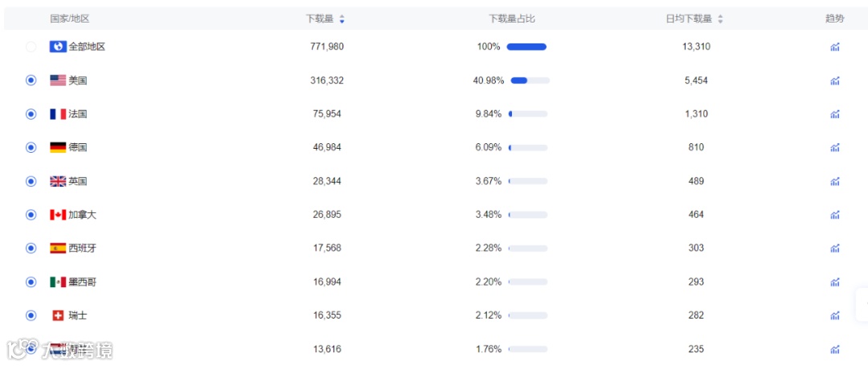This screenshot has height=366, width=868.
Task: Click the 美国 40.98% progress bar
Action: point(530,80)
